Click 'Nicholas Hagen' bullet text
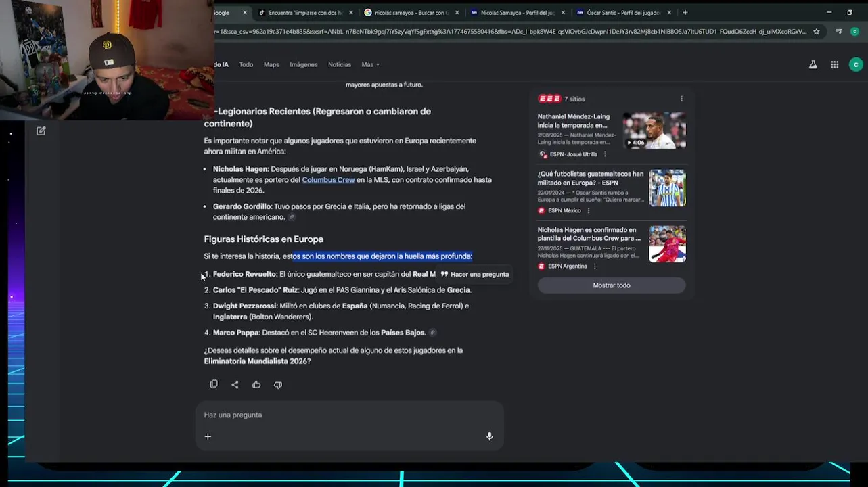The height and width of the screenshot is (487, 868). 240,169
